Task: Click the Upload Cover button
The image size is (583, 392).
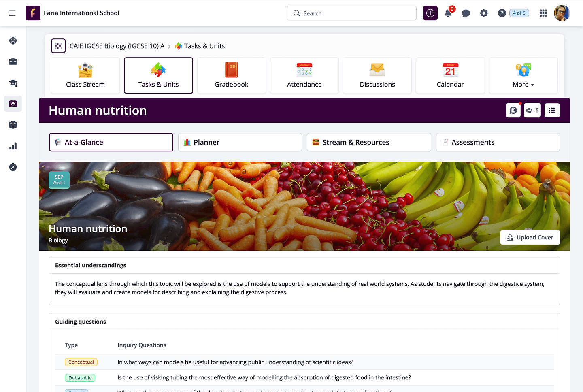Action: [x=530, y=237]
